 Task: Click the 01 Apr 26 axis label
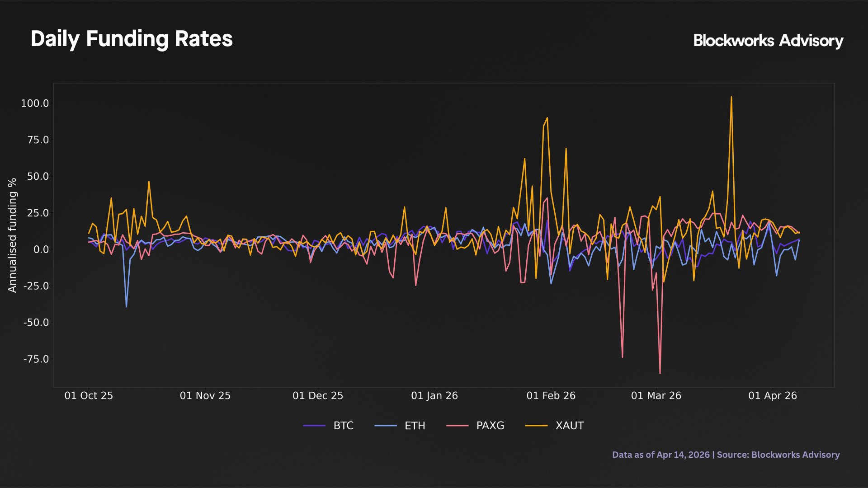[x=773, y=396]
